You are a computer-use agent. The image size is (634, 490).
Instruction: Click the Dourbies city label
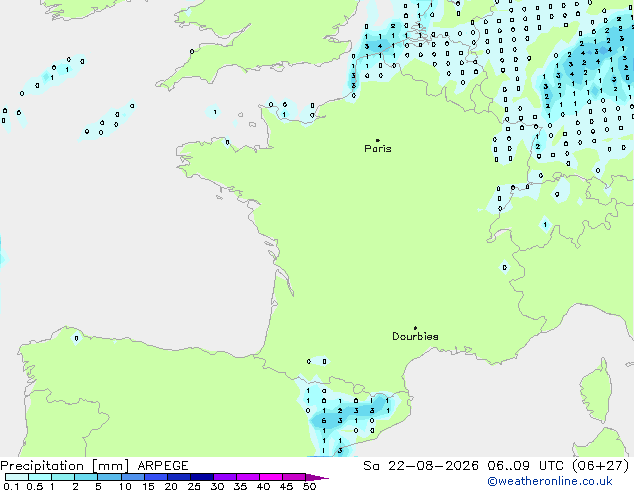tap(415, 336)
